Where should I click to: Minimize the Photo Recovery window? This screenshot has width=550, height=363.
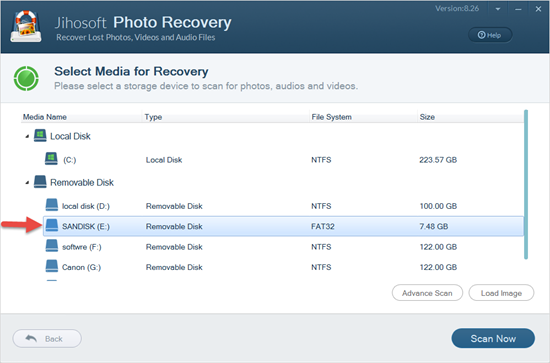pos(518,9)
